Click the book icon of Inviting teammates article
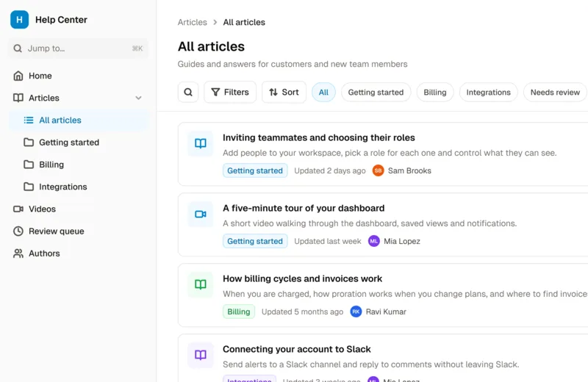The image size is (588, 382). click(x=201, y=143)
